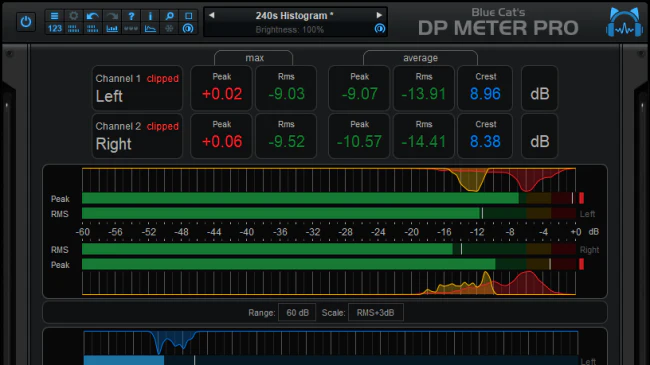Toggle the histogram curve graph icon
Image resolution: width=650 pixels, height=365 pixels.
pyautogui.click(x=150, y=28)
